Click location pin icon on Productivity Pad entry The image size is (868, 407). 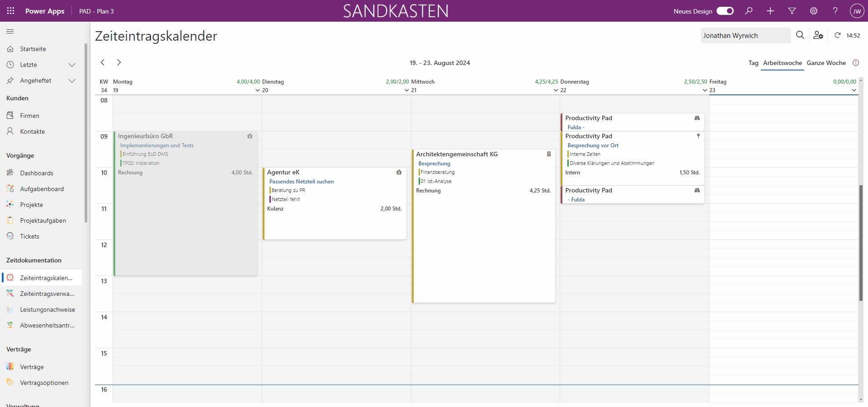point(698,136)
